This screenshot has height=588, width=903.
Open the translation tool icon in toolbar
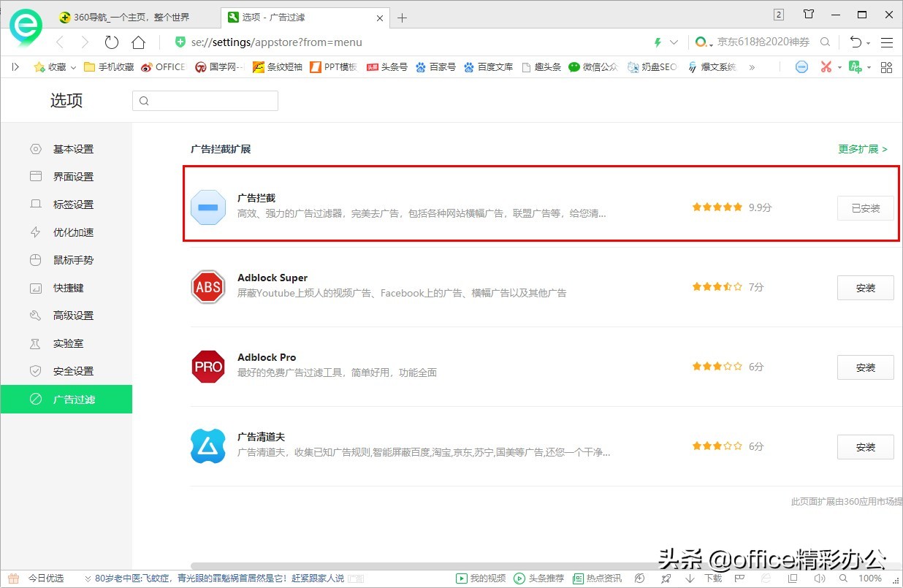856,66
